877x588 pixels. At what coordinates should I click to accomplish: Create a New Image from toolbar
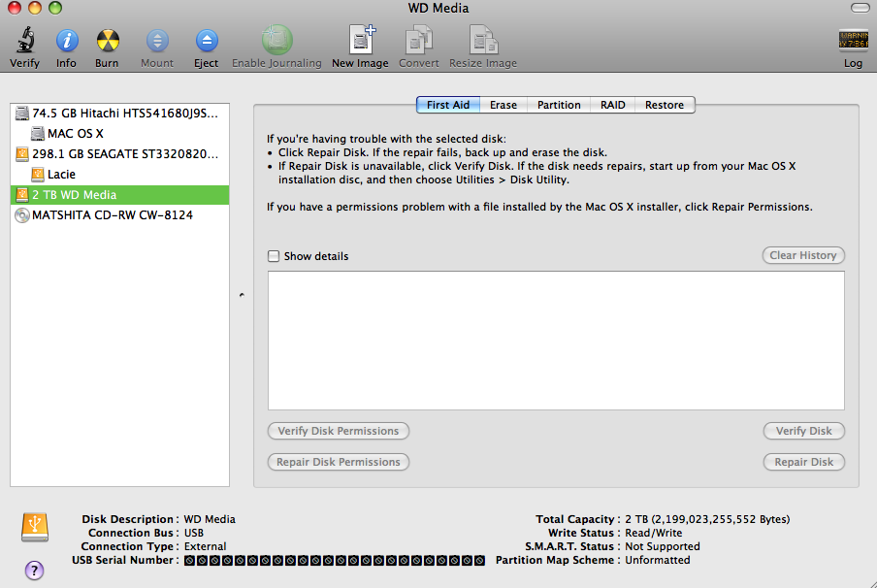(361, 41)
